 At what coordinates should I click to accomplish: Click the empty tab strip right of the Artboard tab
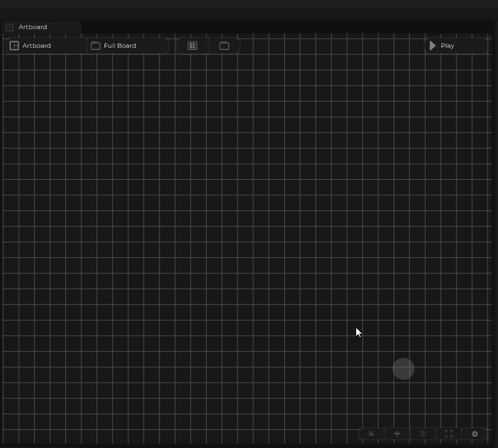(275, 27)
